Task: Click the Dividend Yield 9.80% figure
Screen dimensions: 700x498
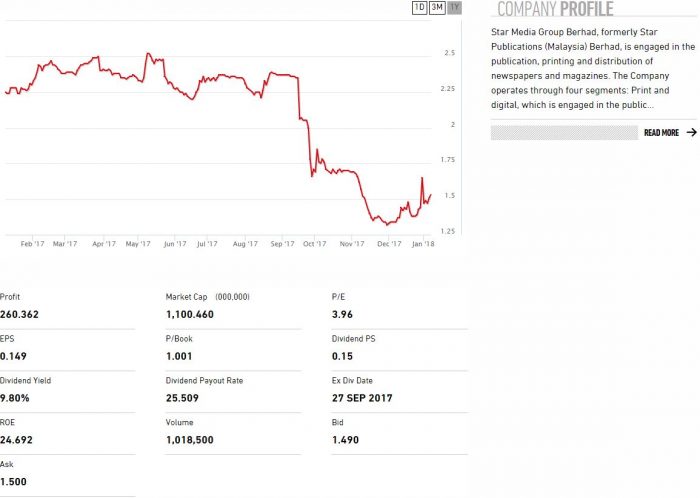Action: [16, 398]
